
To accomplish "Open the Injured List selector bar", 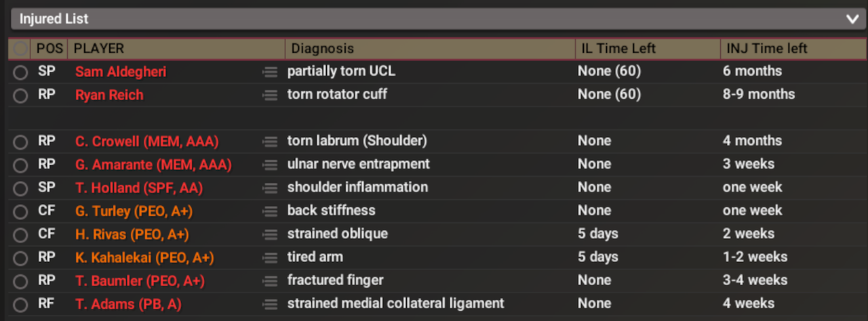I will pyautogui.click(x=434, y=19).
